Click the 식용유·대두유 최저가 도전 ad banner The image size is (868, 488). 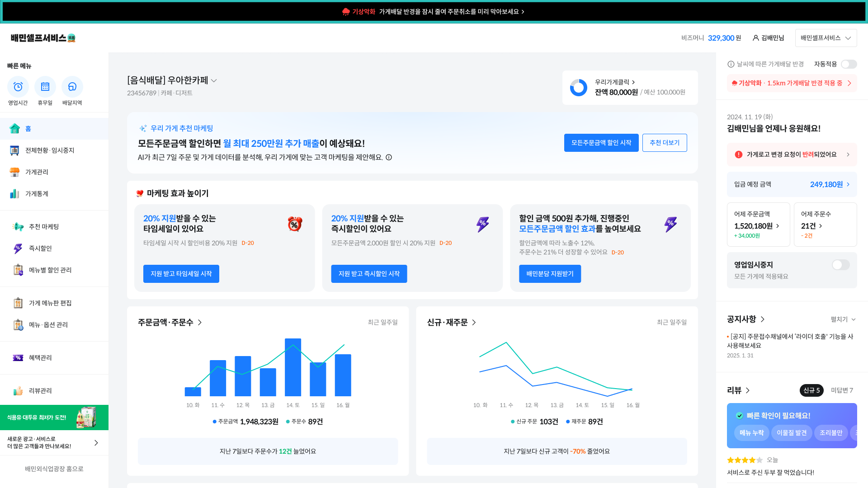click(54, 418)
